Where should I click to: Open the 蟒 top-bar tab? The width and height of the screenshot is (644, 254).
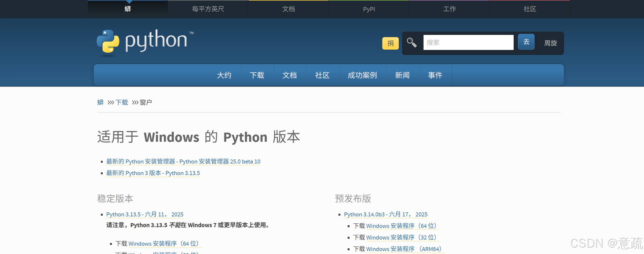click(128, 9)
